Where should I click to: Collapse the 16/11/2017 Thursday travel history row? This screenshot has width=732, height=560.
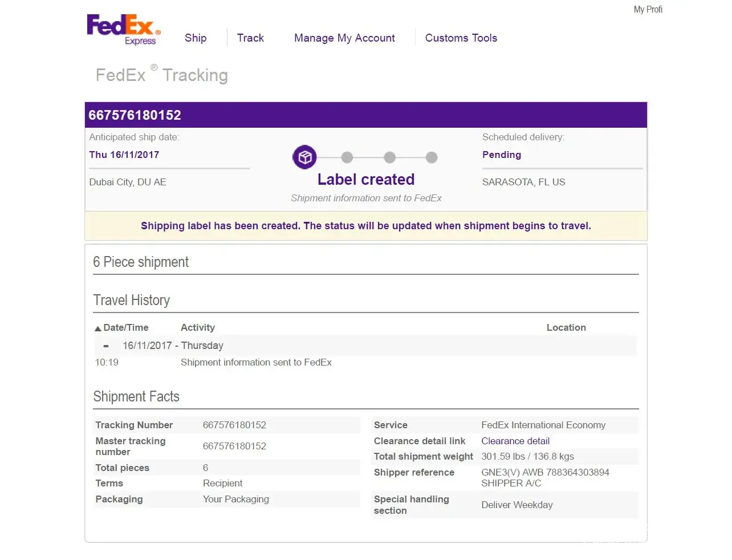[106, 346]
